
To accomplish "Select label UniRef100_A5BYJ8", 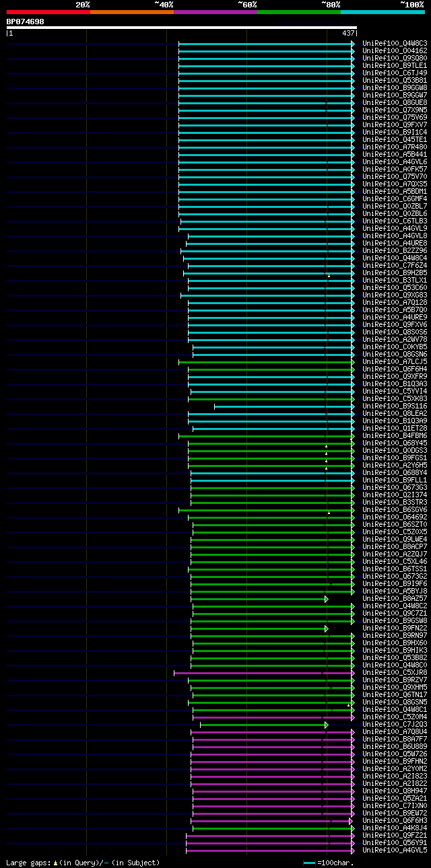I will tap(395, 591).
